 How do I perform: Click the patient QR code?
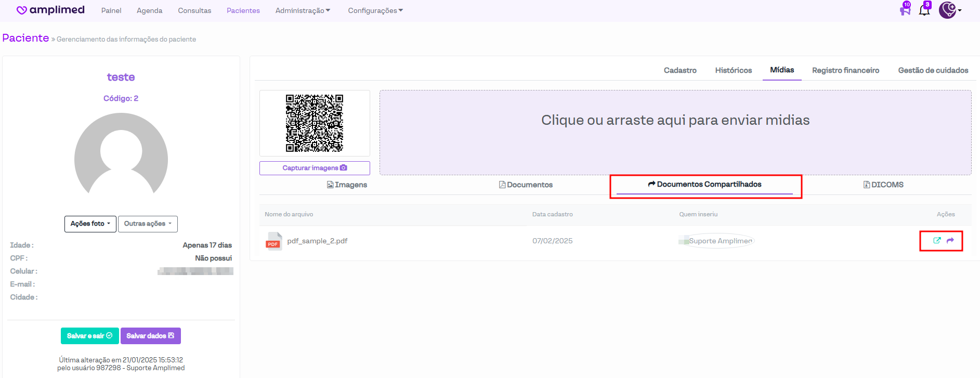point(315,123)
